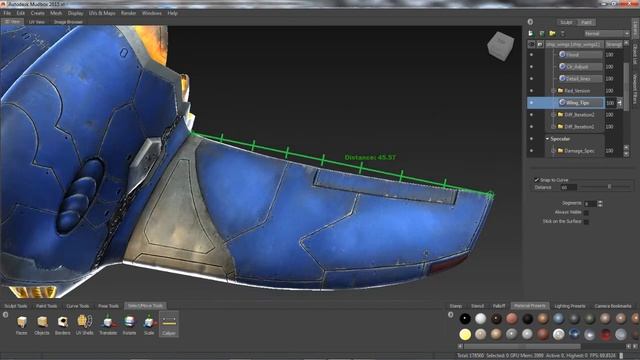Apply the black glossy material preset
Viewport: 640px width, 360px height.
(465, 319)
